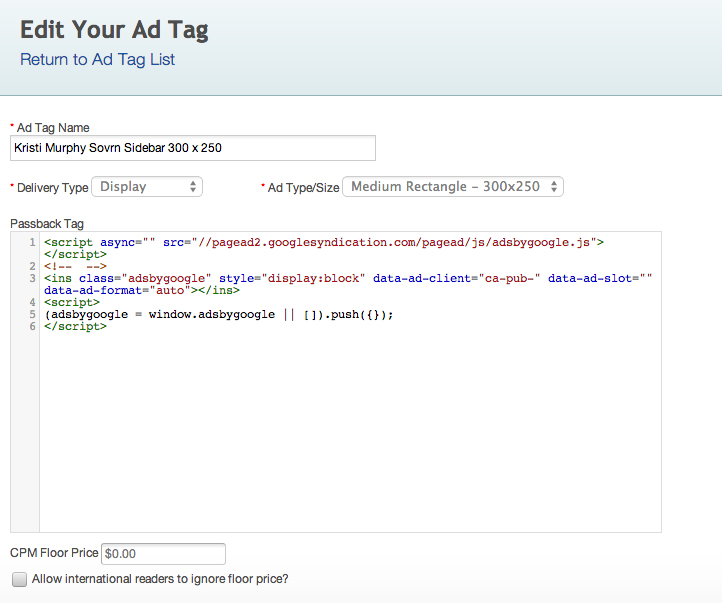The image size is (722, 603).
Task: Focus the Ad Tag Name text field
Action: [193, 148]
